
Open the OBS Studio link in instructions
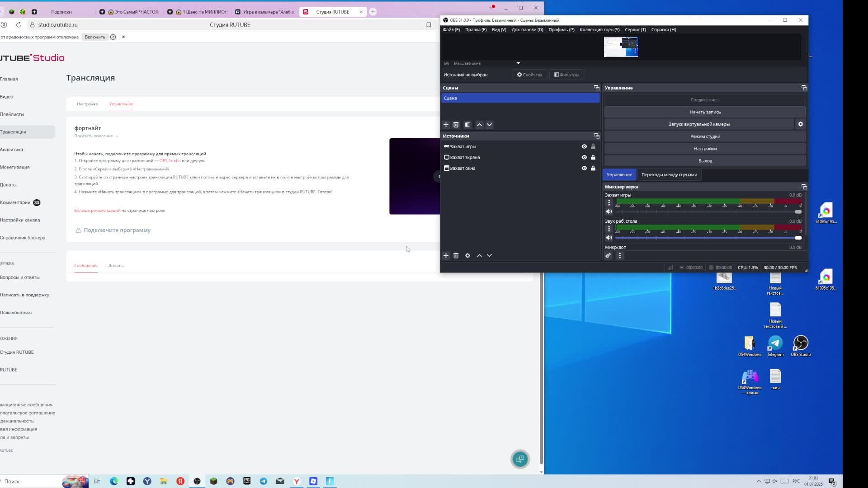click(170, 161)
